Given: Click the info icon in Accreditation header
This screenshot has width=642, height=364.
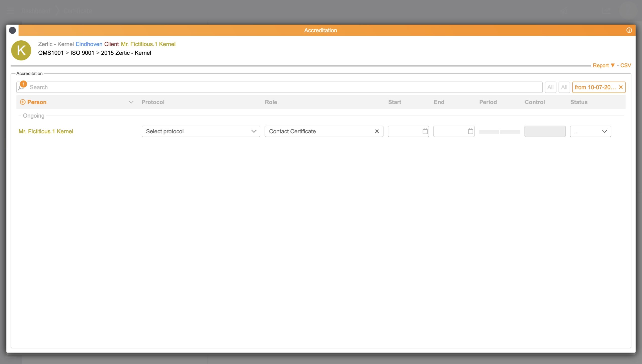Looking at the screenshot, I should pos(629,30).
